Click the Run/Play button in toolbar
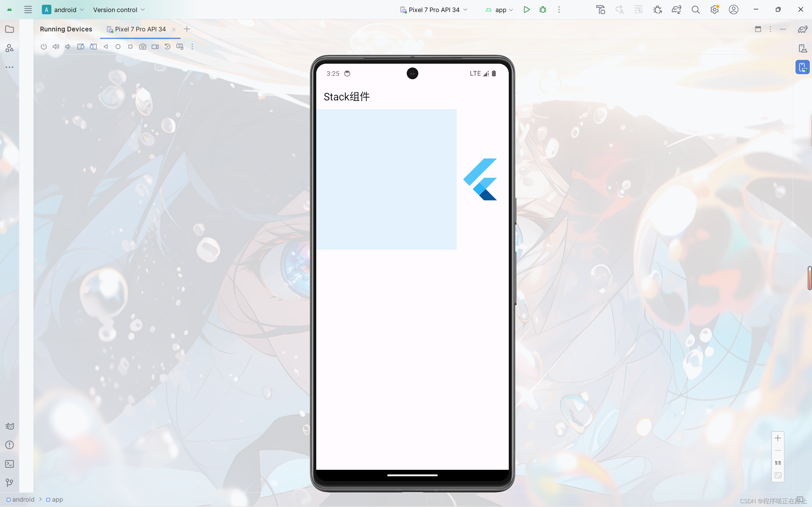812x507 pixels. click(526, 10)
